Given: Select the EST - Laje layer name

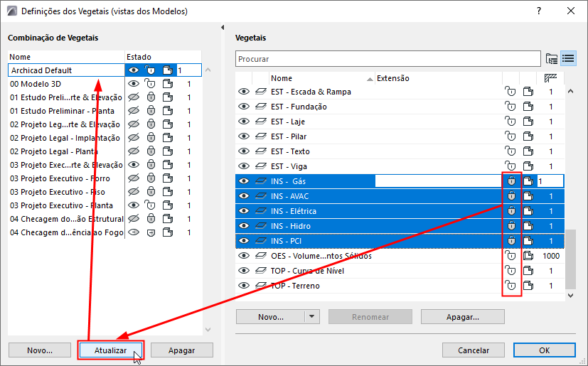Looking at the screenshot, I should click(x=288, y=122).
